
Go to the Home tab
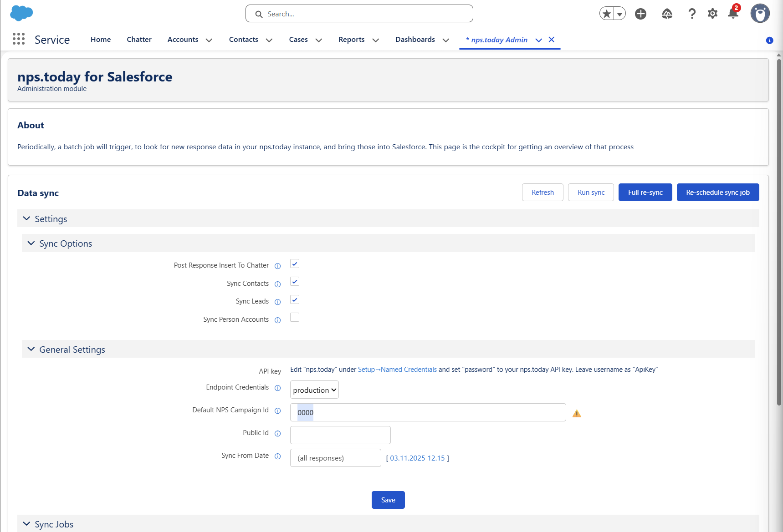tap(100, 39)
